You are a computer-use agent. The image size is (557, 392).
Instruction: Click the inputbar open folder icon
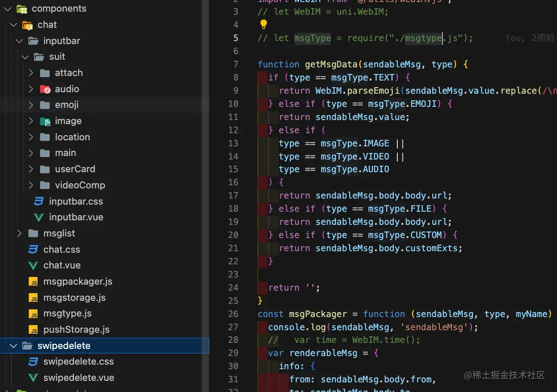[x=33, y=41]
